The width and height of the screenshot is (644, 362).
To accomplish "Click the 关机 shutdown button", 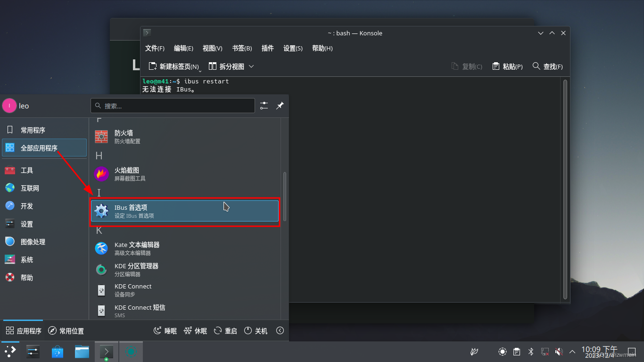I will pos(256,331).
